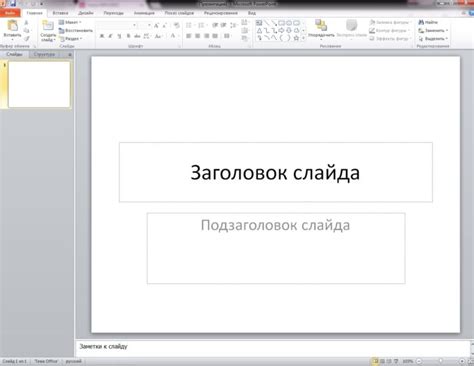
Task: Switch to the Переходы ribbon tab
Action: point(113,13)
